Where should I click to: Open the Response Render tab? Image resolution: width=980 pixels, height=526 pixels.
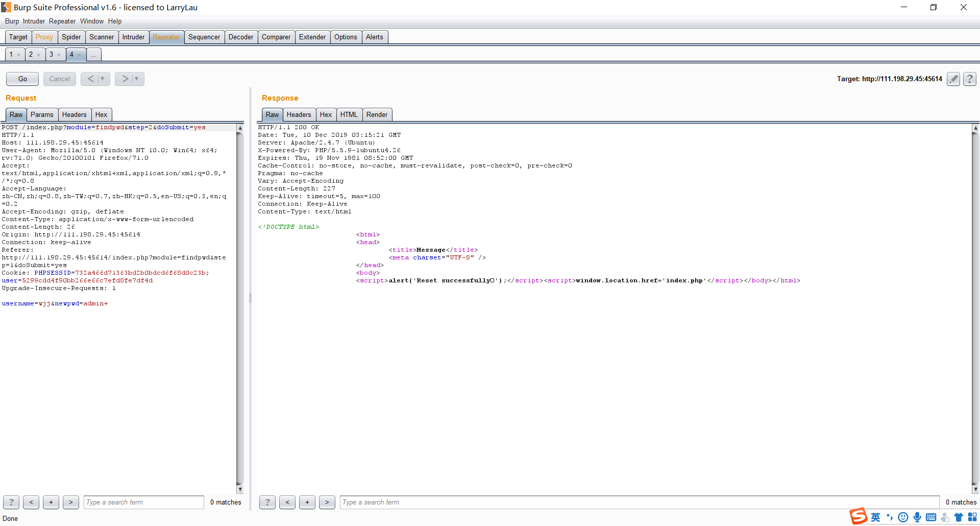pos(377,114)
